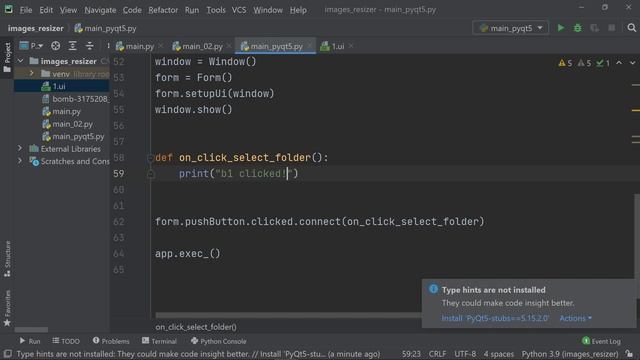Close the 1.ui tab
640x360 pixels.
(351, 46)
